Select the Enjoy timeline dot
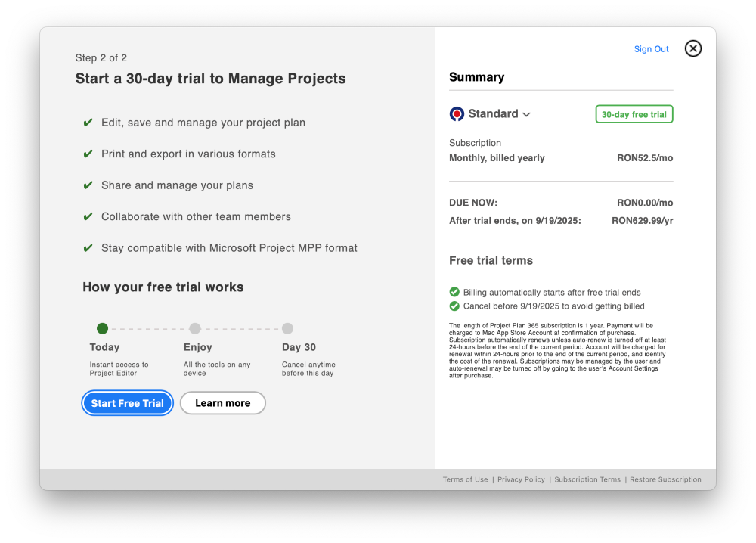The height and width of the screenshot is (543, 756). point(195,328)
